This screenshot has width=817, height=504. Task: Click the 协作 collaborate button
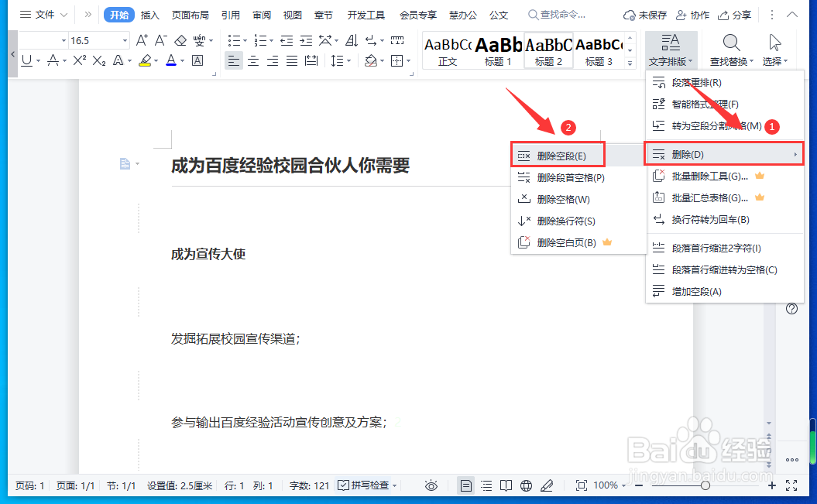pyautogui.click(x=692, y=15)
